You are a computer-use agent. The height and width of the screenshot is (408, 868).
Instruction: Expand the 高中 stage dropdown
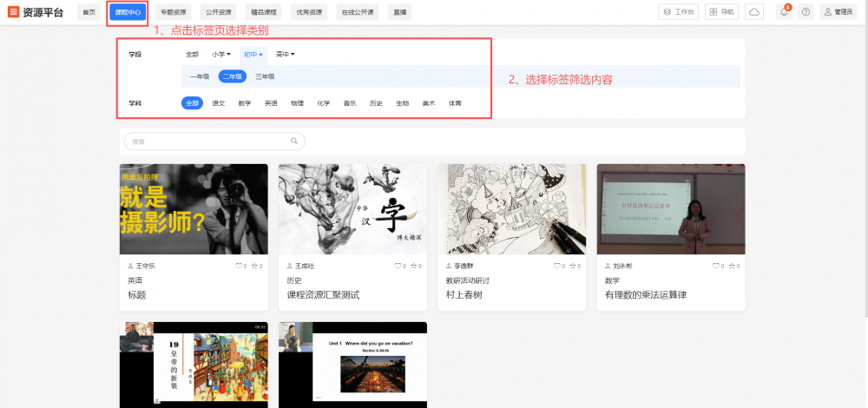(286, 55)
